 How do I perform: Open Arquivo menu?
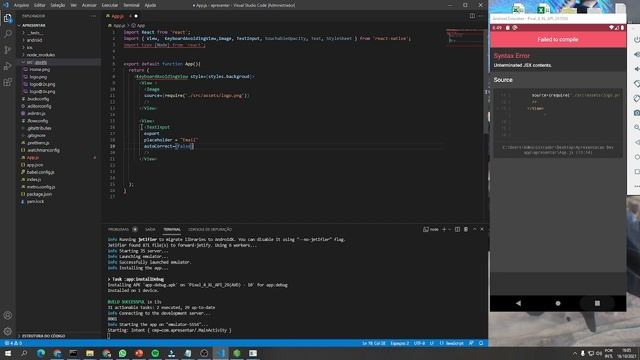point(21,5)
